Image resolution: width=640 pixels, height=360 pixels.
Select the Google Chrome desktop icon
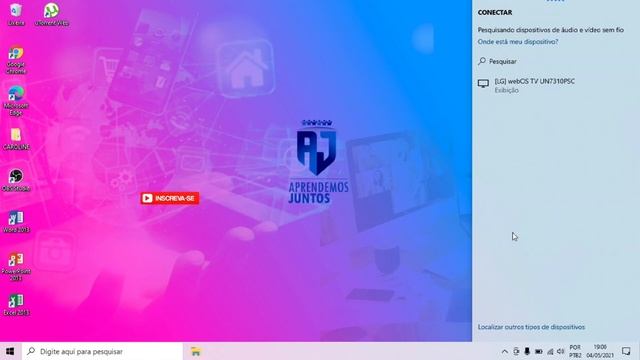pyautogui.click(x=16, y=60)
